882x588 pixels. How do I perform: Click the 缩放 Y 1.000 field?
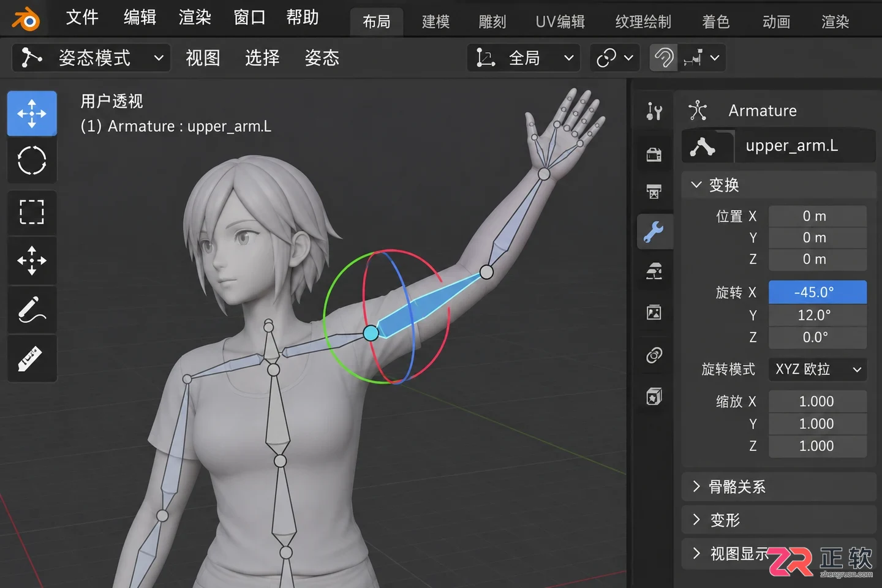click(x=818, y=424)
